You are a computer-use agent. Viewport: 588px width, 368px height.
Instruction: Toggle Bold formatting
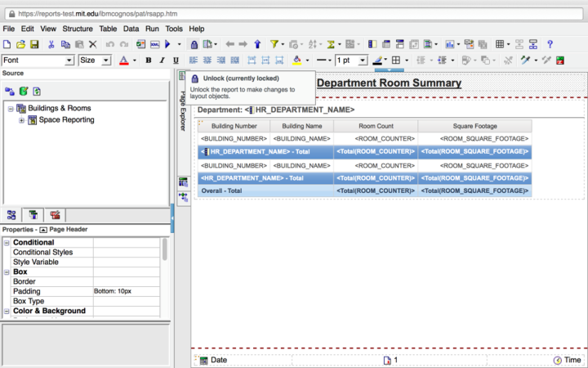pos(149,61)
